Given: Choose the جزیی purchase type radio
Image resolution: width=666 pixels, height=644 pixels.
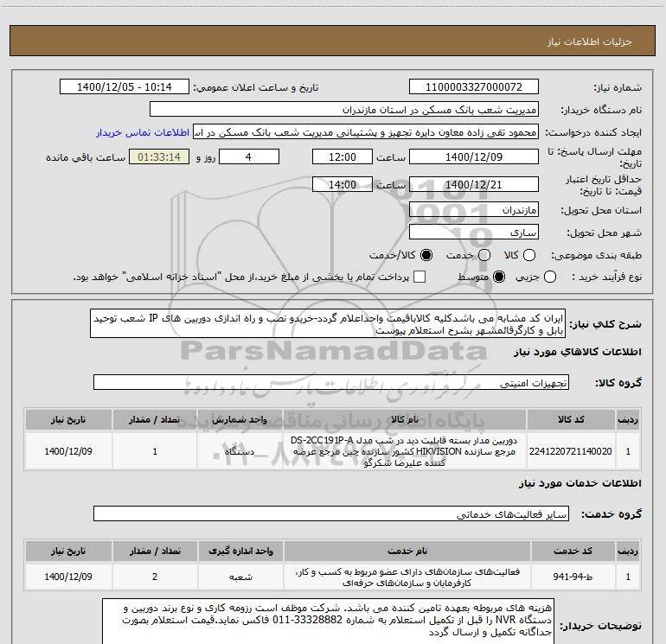Looking at the screenshot, I should click(549, 277).
